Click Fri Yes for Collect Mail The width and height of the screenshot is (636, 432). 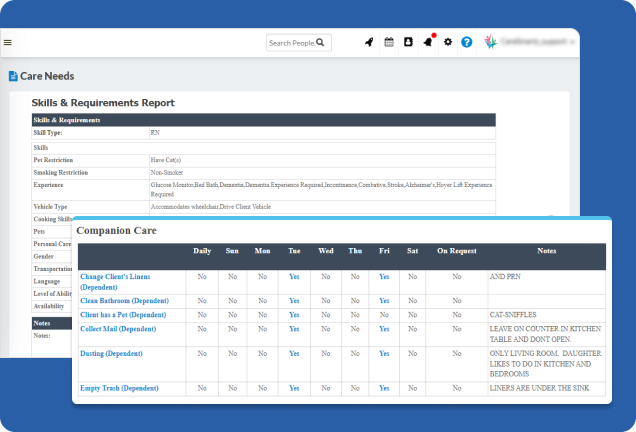pyautogui.click(x=384, y=329)
